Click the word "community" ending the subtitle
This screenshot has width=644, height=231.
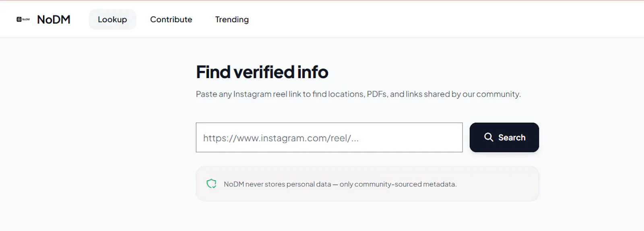[x=498, y=94]
